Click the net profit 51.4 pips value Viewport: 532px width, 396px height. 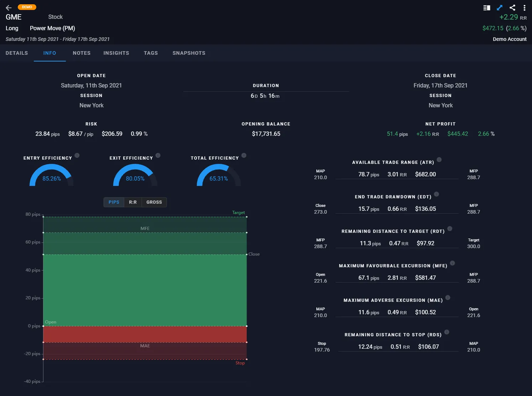click(x=397, y=134)
